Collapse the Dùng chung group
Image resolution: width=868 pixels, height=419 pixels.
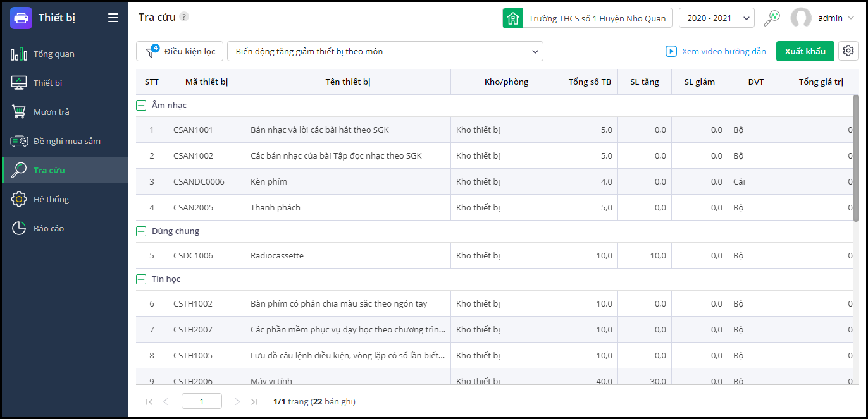[x=142, y=231]
